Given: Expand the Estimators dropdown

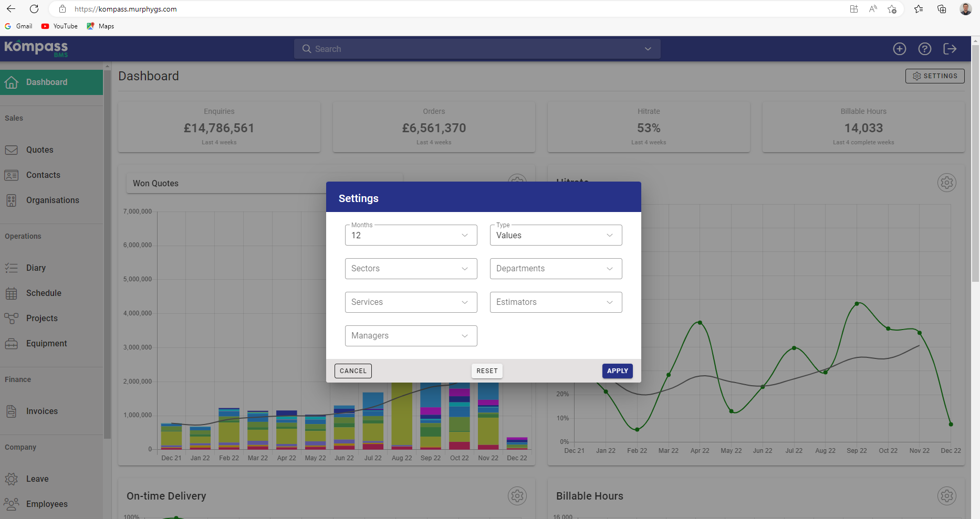Looking at the screenshot, I should pyautogui.click(x=556, y=302).
